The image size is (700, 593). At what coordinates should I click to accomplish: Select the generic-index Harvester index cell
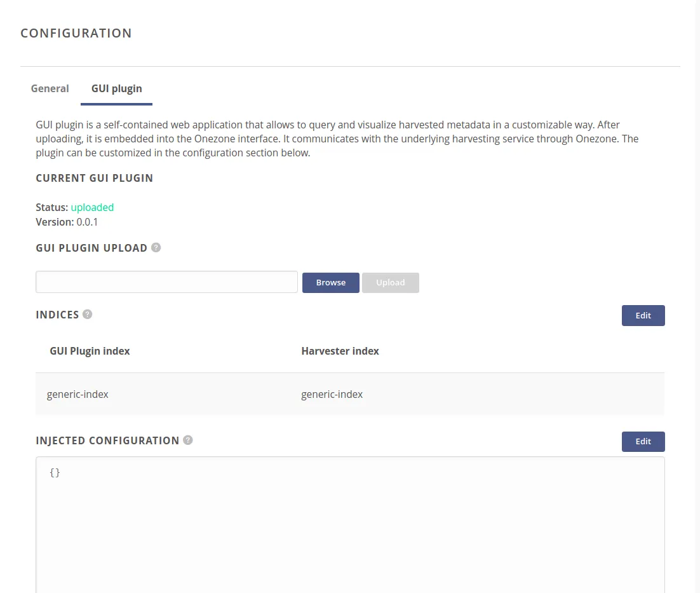click(332, 394)
